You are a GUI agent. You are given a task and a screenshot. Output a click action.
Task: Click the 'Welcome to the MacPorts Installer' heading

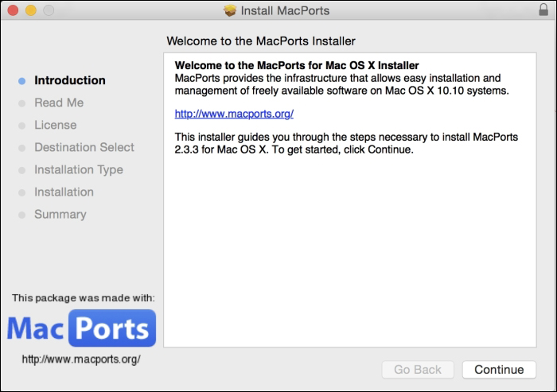pyautogui.click(x=261, y=41)
